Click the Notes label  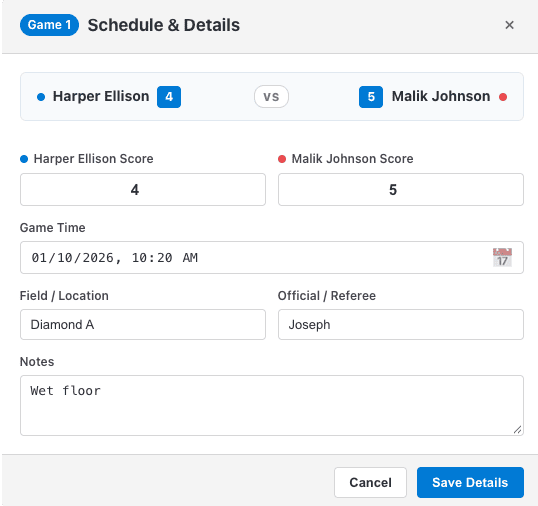pos(37,362)
